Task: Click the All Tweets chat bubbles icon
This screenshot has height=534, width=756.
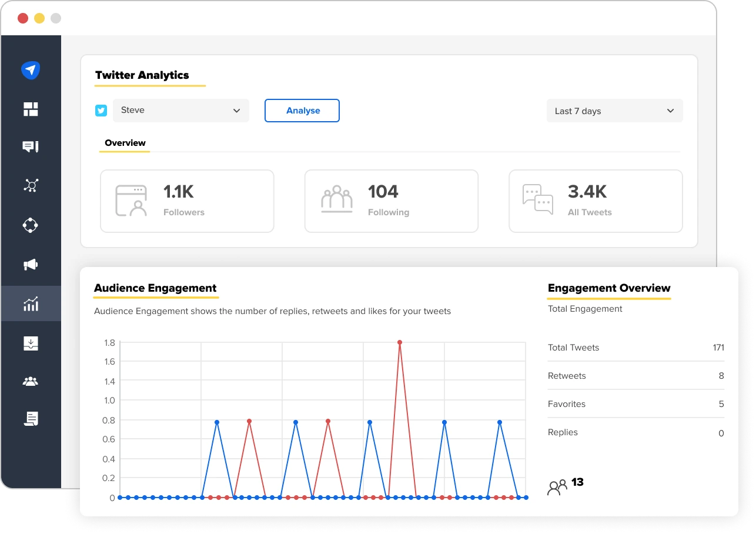Action: point(538,199)
